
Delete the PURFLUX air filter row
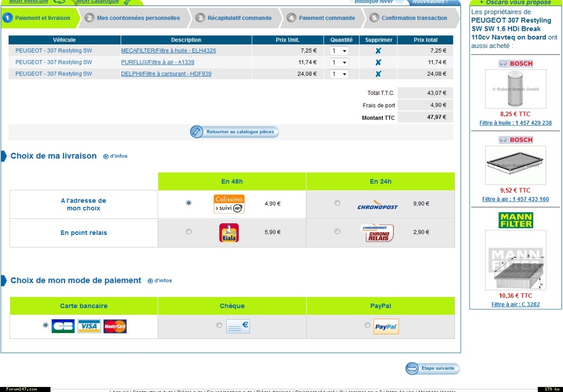(x=378, y=62)
